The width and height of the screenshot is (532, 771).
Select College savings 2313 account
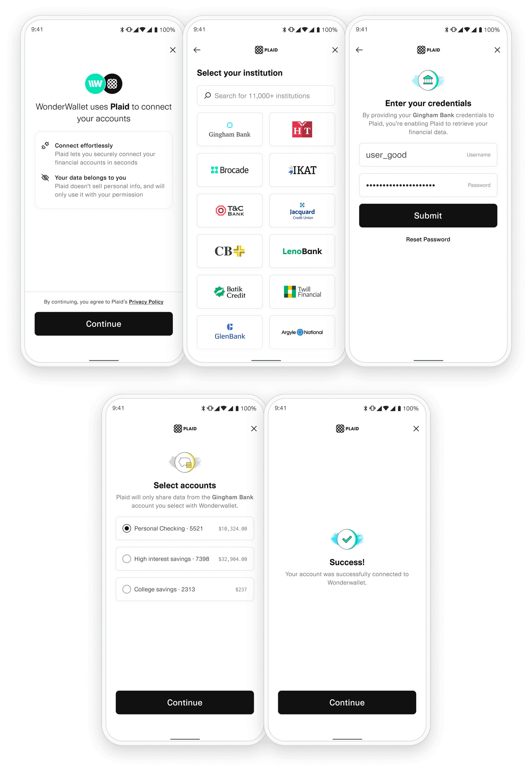pyautogui.click(x=128, y=589)
